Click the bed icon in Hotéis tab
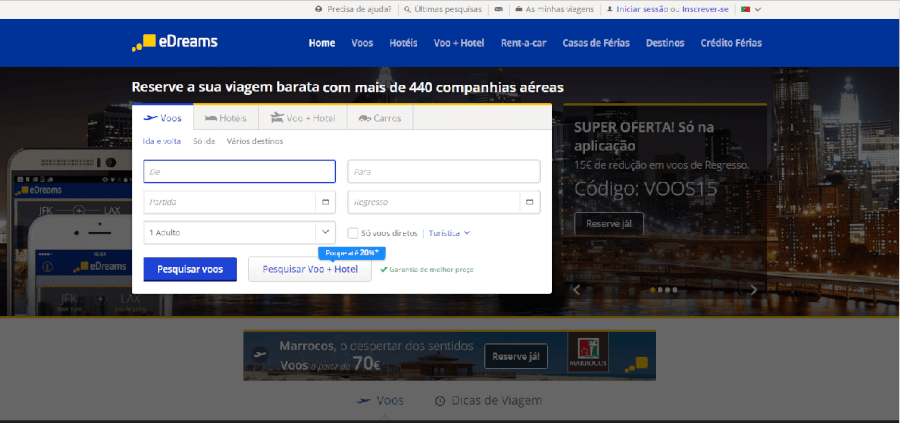The height and width of the screenshot is (423, 900). pyautogui.click(x=211, y=118)
